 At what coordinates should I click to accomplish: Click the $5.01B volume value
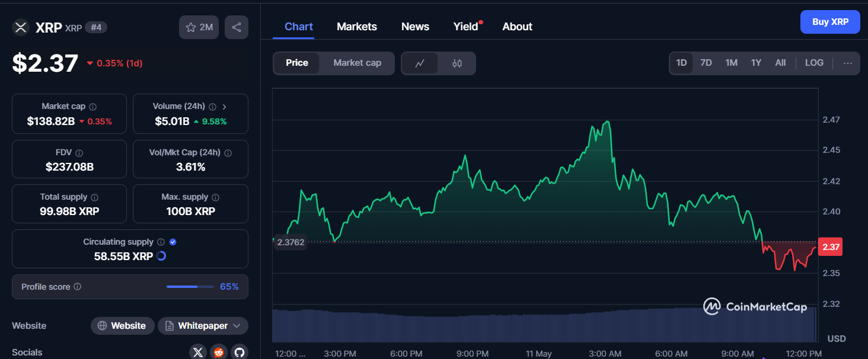[172, 121]
